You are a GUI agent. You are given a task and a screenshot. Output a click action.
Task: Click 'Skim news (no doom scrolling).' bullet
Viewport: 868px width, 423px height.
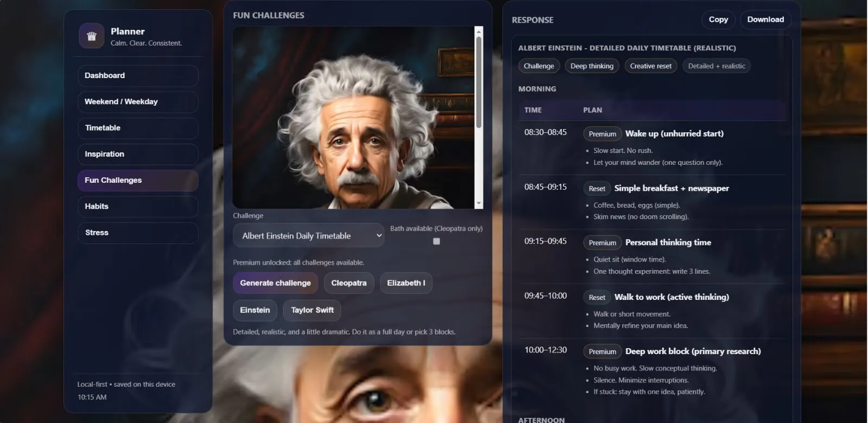[641, 217]
